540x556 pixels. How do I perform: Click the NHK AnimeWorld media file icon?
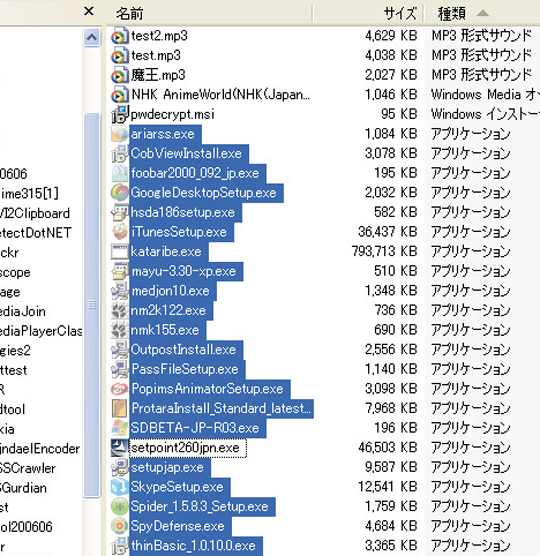click(119, 95)
